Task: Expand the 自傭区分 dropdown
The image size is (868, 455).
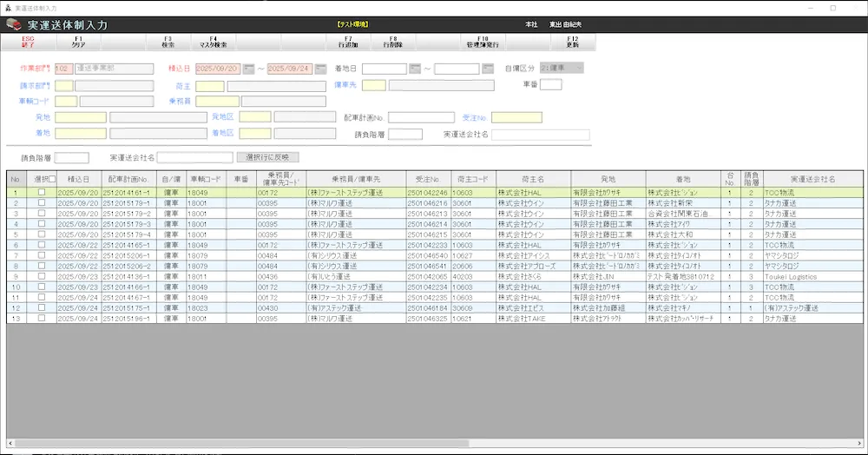Action: [577, 69]
